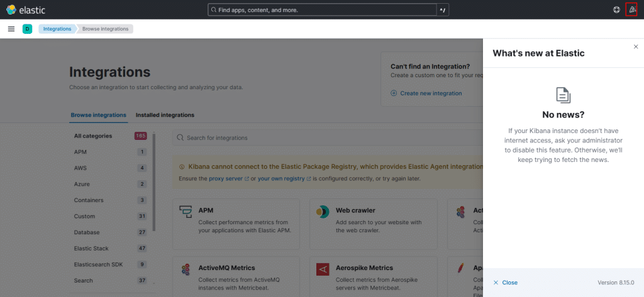Click the Search for integrations field
This screenshot has width=644, height=297.
(327, 138)
